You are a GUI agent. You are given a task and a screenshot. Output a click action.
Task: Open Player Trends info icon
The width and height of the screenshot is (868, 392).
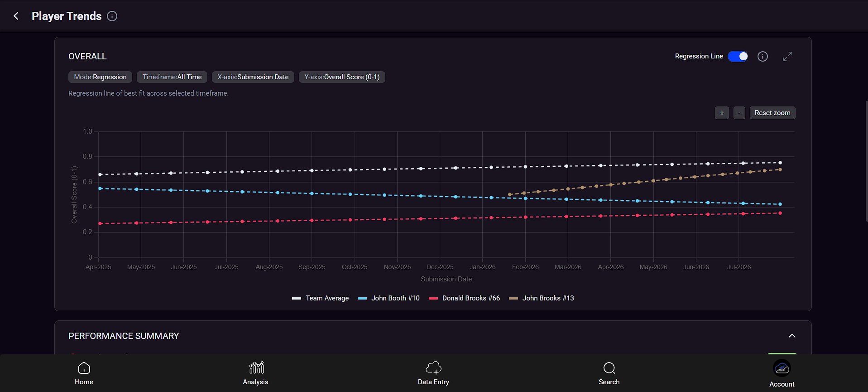pos(112,16)
